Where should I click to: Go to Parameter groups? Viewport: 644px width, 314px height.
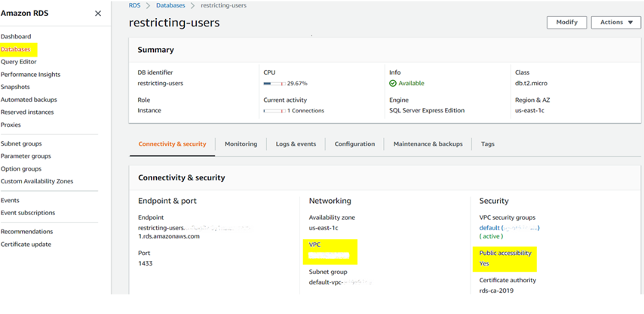[x=26, y=156]
